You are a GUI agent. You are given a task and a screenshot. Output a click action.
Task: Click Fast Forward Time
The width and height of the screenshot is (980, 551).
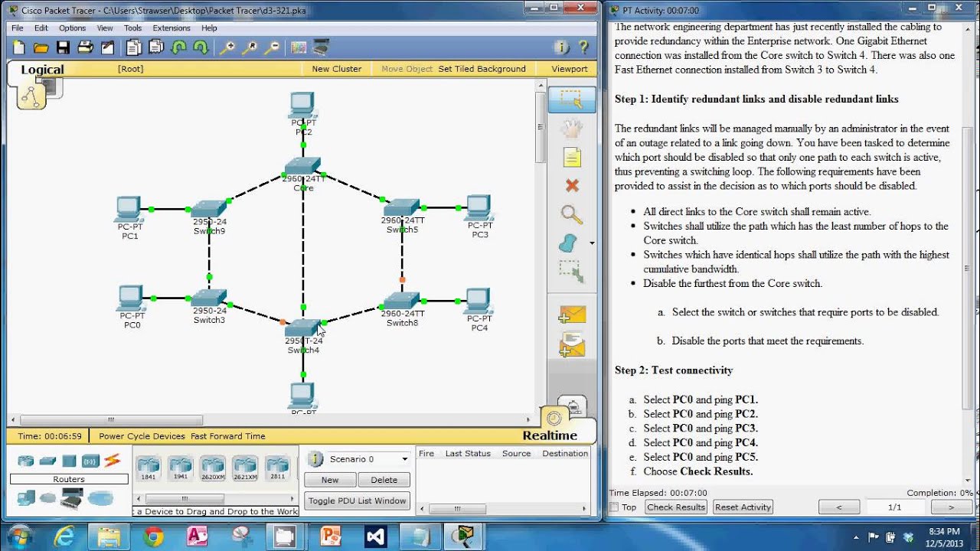(x=228, y=436)
